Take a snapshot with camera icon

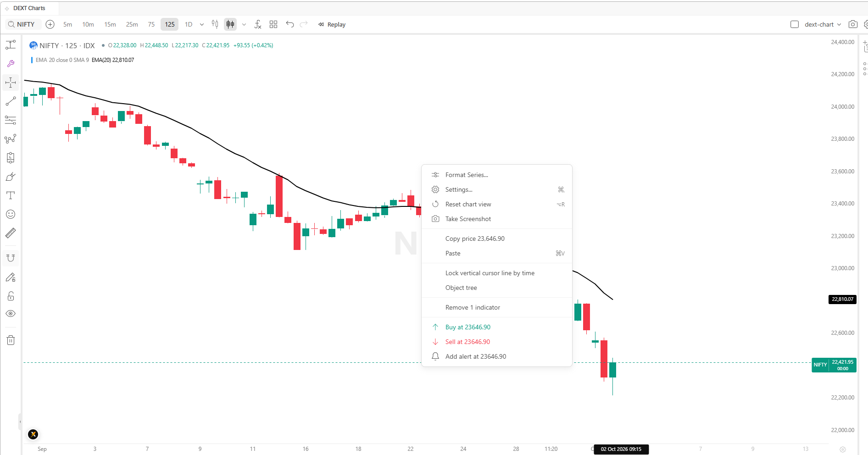click(x=853, y=24)
